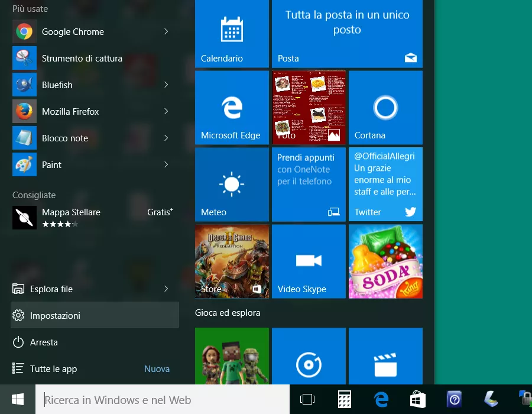Open Impostazioni from the Start menu
The height and width of the screenshot is (414, 532).
click(x=56, y=315)
